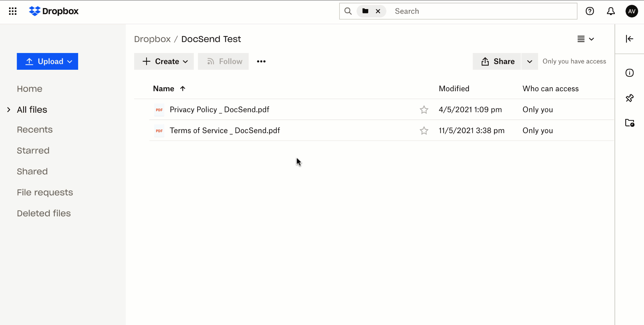Star the Terms of Service _ DocSend.pdf file

[x=424, y=130]
